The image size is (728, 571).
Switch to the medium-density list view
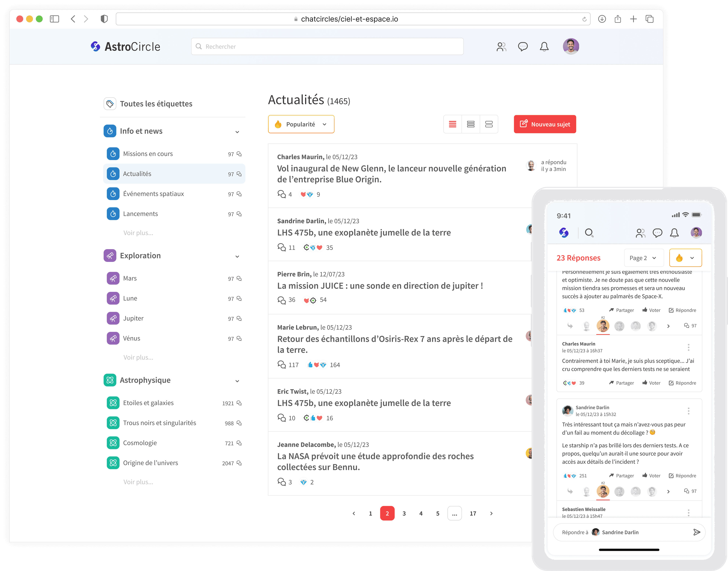(x=471, y=124)
